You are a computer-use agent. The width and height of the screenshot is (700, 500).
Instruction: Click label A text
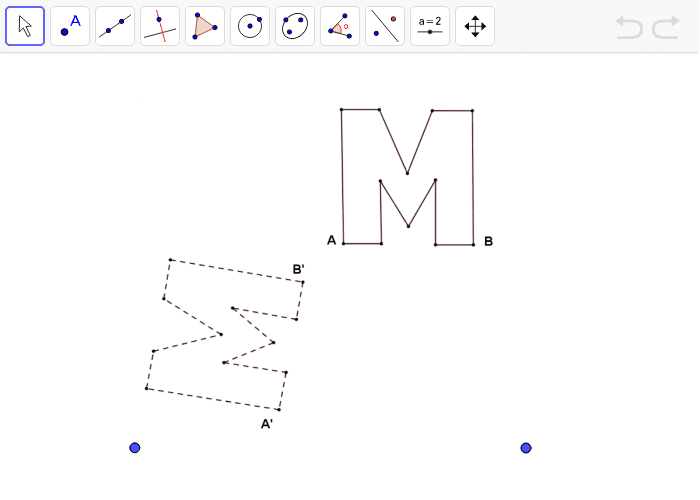click(x=331, y=240)
